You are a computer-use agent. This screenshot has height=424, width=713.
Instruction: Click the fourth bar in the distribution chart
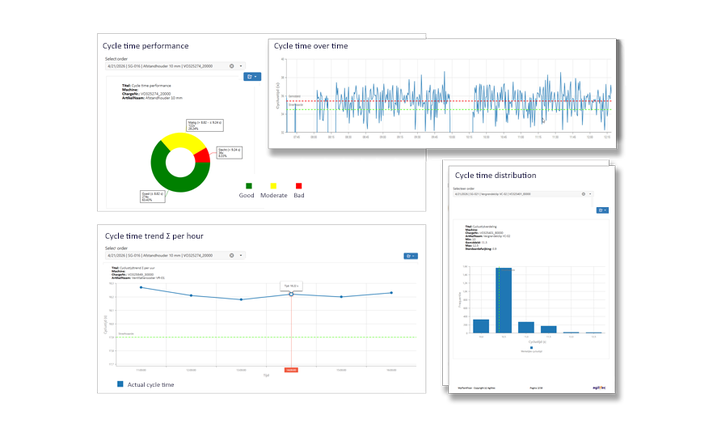pyautogui.click(x=549, y=329)
